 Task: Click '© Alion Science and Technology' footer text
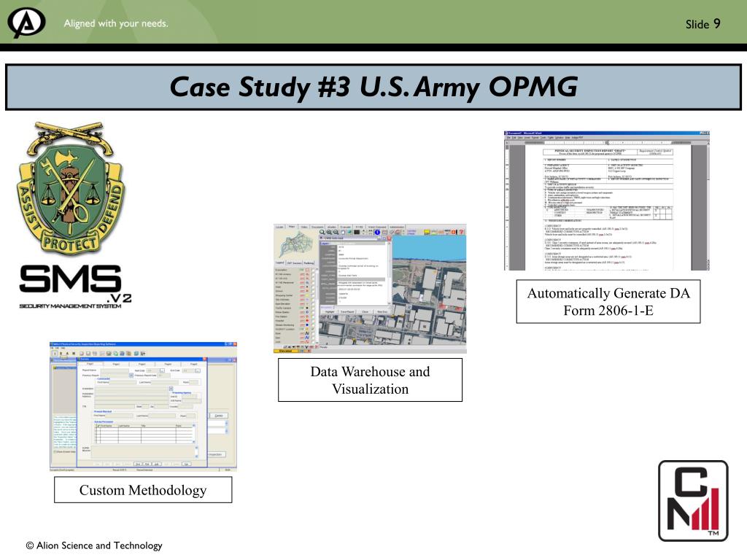[x=94, y=545]
